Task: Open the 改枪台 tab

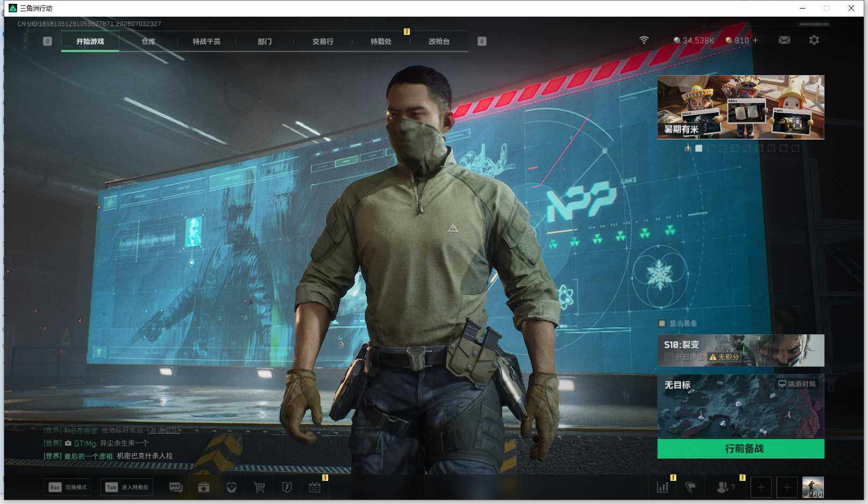Action: click(439, 41)
